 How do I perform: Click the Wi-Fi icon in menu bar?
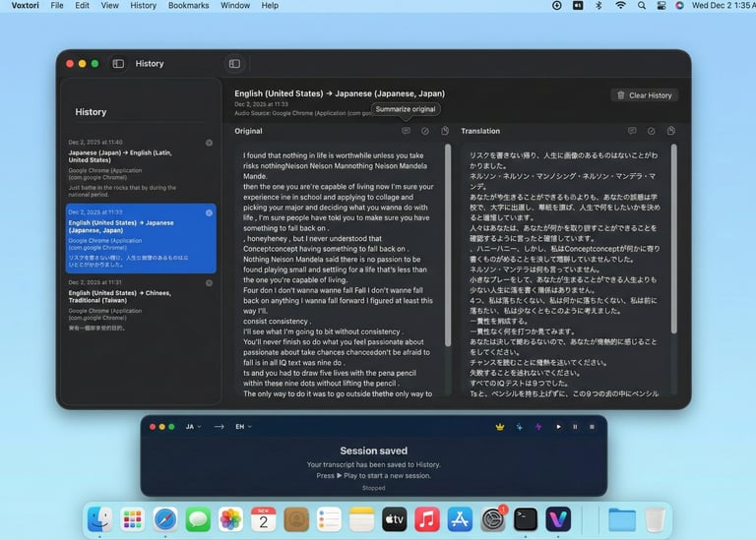tap(620, 5)
